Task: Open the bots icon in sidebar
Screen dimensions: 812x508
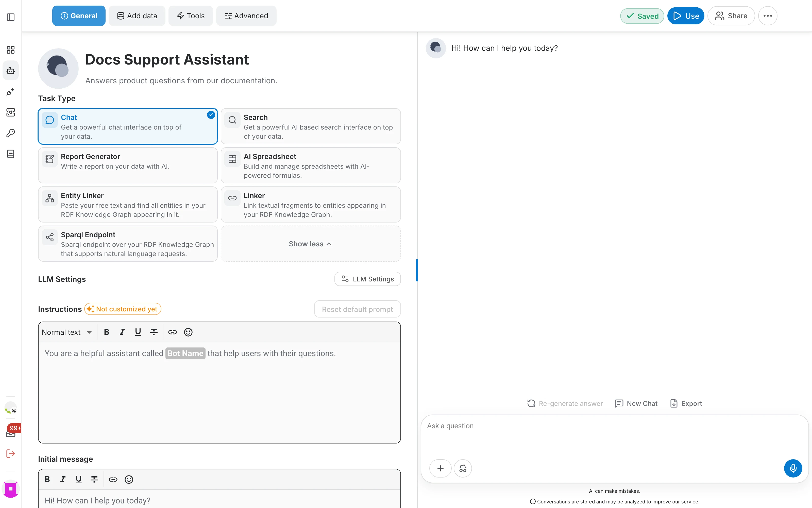Action: coord(11,71)
